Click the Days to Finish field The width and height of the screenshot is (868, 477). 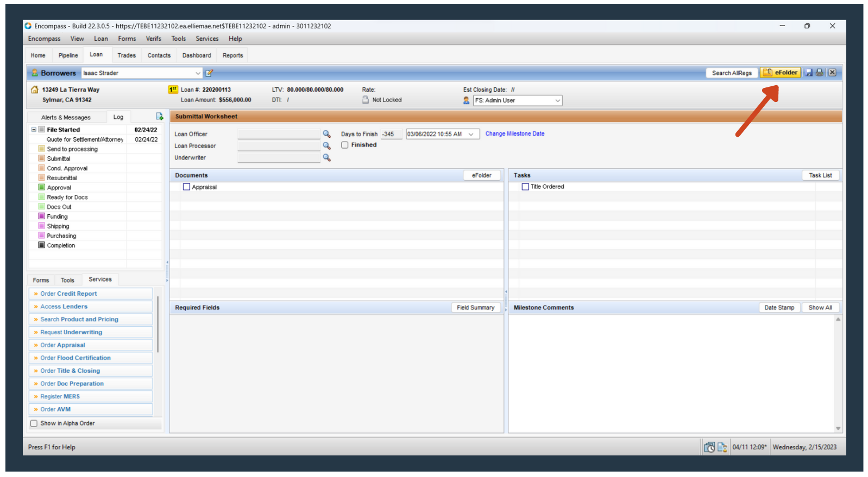[391, 134]
